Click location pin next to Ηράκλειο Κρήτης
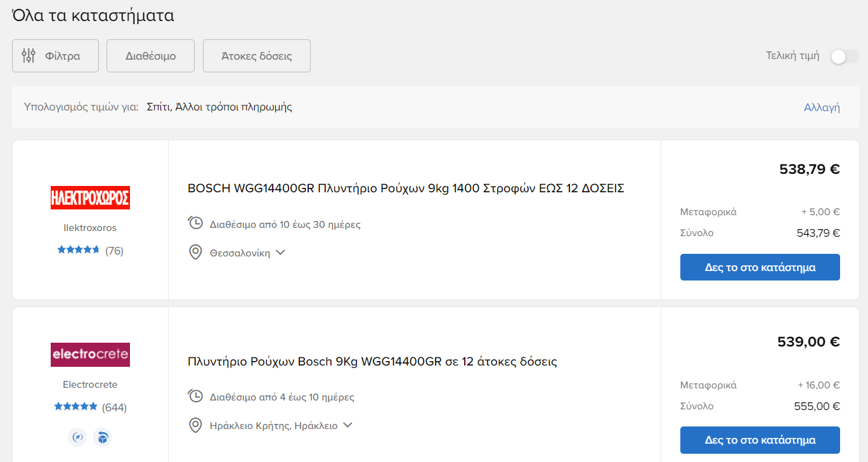This screenshot has width=868, height=462. pyautogui.click(x=196, y=425)
